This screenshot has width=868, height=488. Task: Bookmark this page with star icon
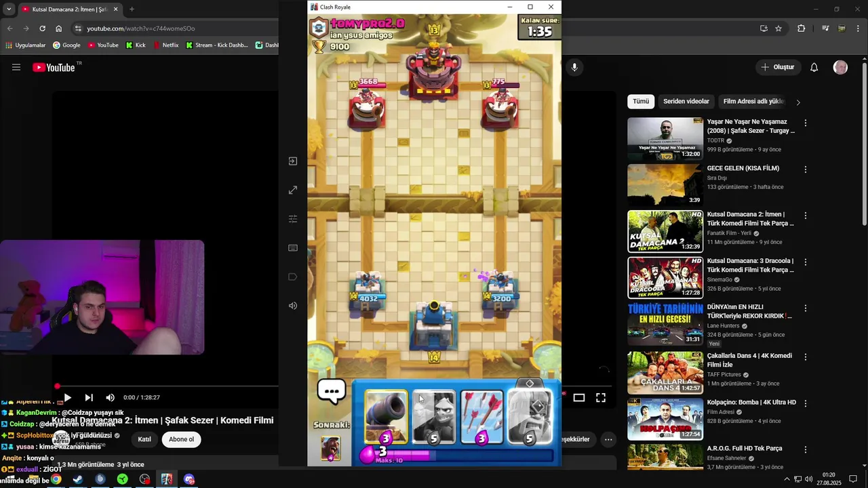click(778, 28)
